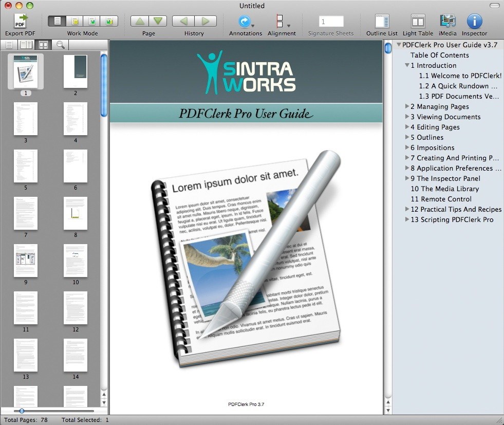504x425 pixels.
Task: Expand 7 Creating And Printing section
Action: coord(407,158)
